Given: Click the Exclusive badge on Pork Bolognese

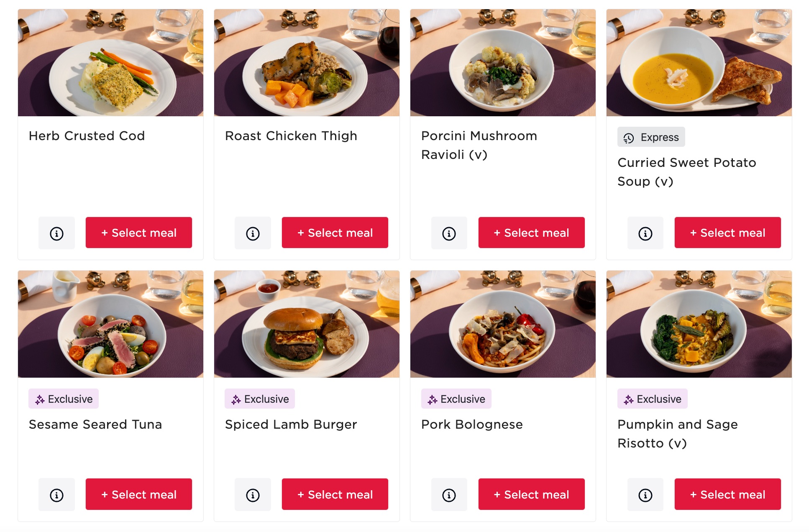Looking at the screenshot, I should 456,399.
